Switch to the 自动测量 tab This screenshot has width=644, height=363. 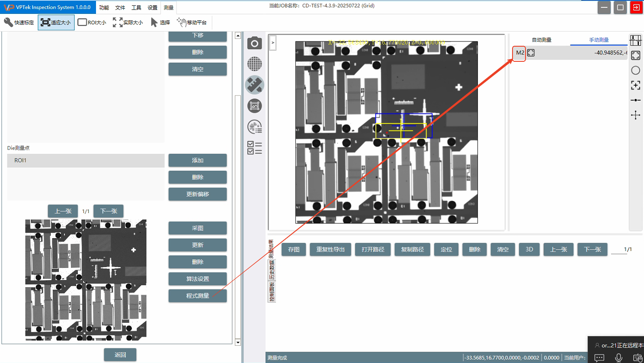click(x=541, y=40)
